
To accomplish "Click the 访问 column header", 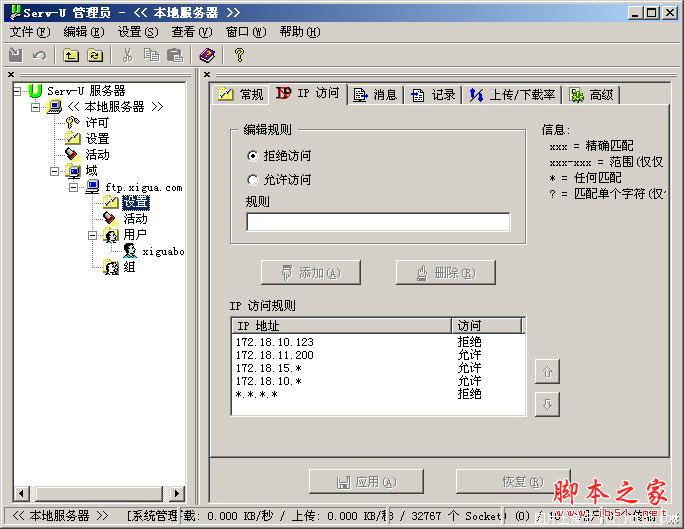I will tap(487, 326).
